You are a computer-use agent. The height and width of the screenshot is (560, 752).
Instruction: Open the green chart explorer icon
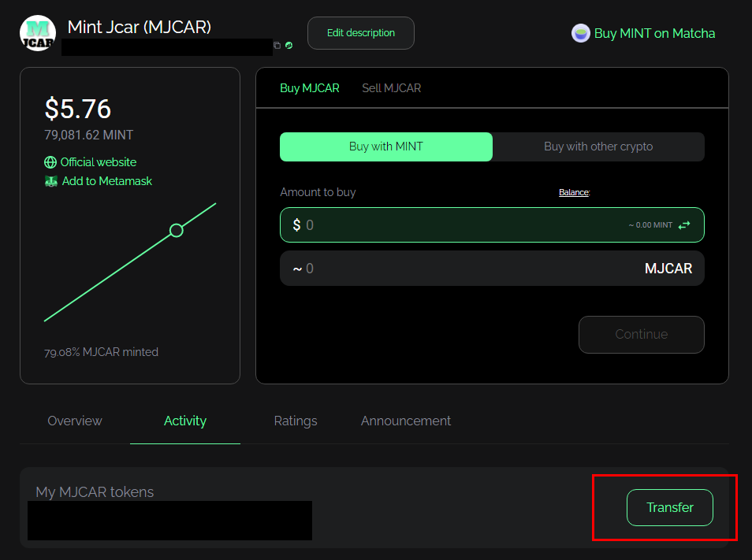(x=289, y=45)
